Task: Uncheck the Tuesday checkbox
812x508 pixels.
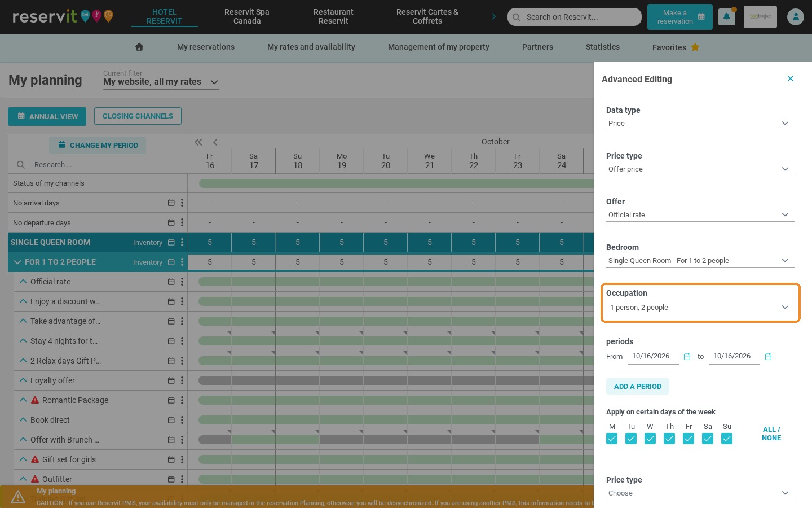Action: 631,439
